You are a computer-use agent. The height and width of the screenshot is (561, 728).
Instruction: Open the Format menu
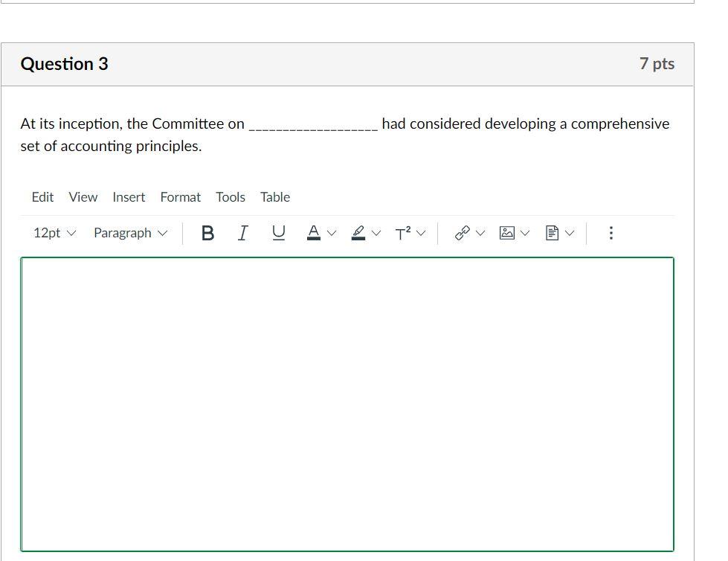coord(180,196)
